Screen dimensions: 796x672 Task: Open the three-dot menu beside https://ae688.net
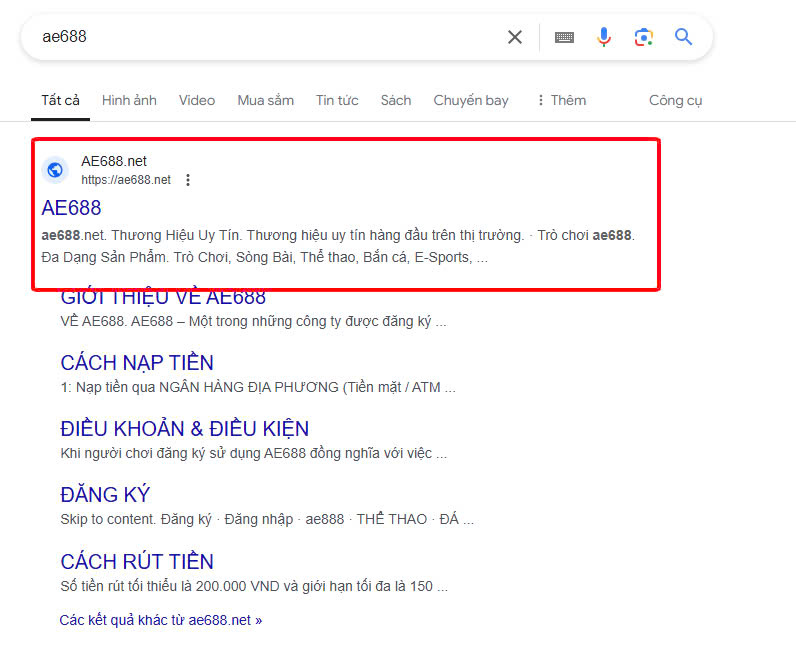coord(188,180)
